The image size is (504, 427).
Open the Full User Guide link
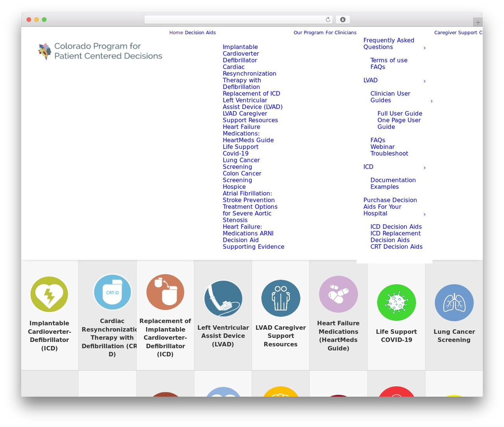point(400,114)
